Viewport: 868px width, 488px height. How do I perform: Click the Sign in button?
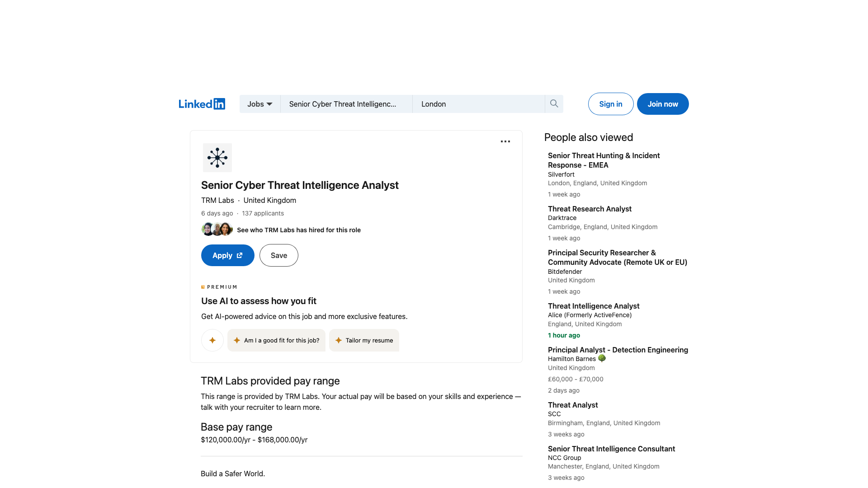(x=611, y=104)
